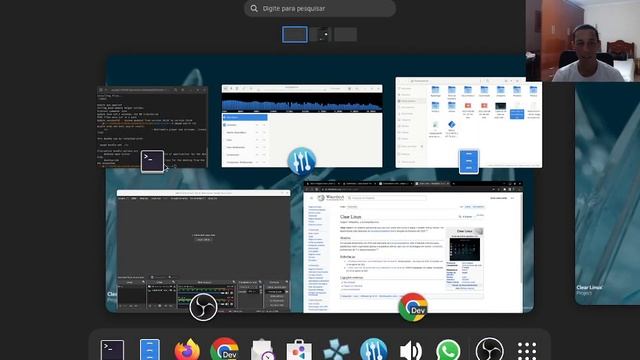The image size is (640, 360).
Task: Launch Chrome Dev from the dock
Action: coord(224,350)
